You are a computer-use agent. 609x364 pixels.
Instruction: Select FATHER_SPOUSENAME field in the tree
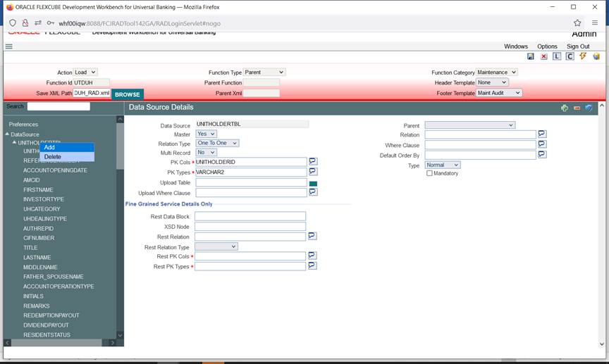tap(53, 277)
